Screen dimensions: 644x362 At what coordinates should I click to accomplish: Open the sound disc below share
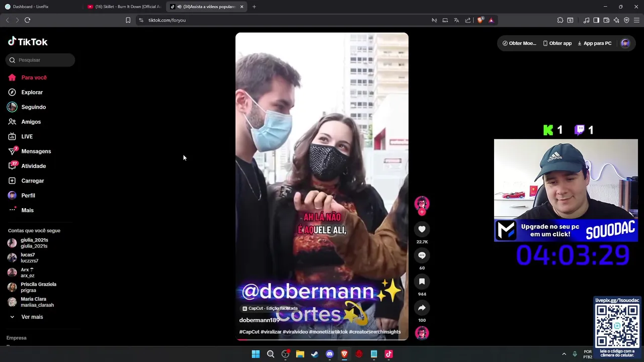[422, 333]
